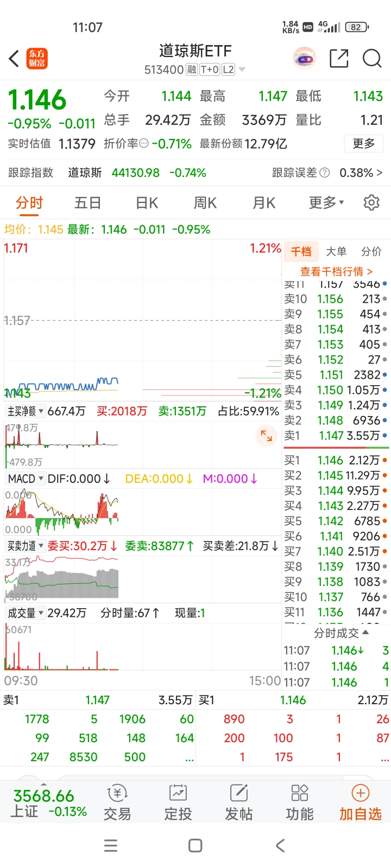Tap 卖1 1.147 order book row
Viewport: 391px width, 868px height.
coord(336,436)
